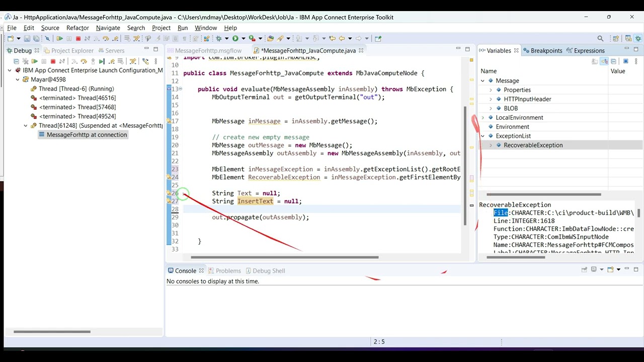Click Collapse All in Debug view toolbar
The width and height of the screenshot is (644, 362).
coord(16,61)
